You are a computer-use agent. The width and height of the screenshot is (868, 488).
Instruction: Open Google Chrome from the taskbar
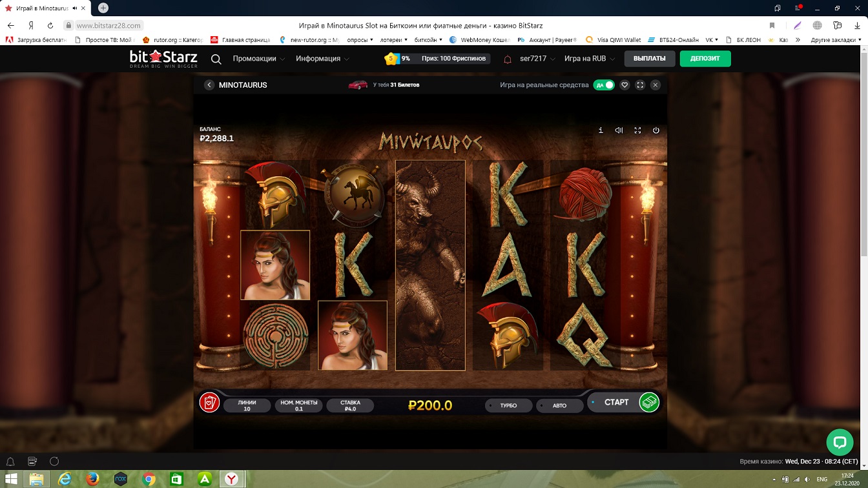pyautogui.click(x=149, y=479)
